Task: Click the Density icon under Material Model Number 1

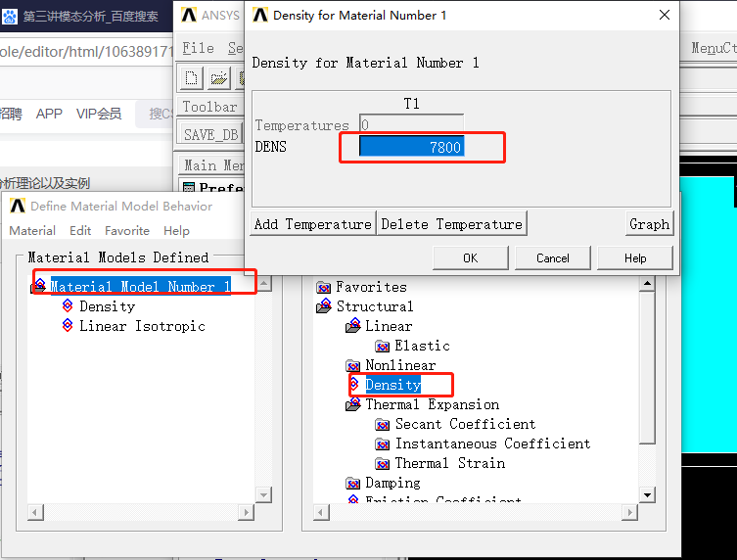Action: [x=68, y=306]
